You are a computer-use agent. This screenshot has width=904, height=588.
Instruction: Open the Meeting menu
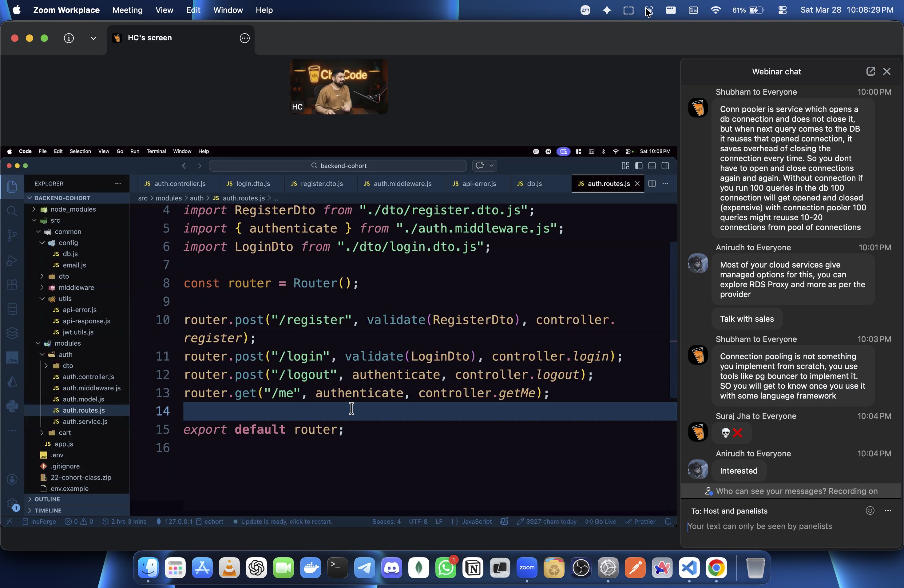127,10
